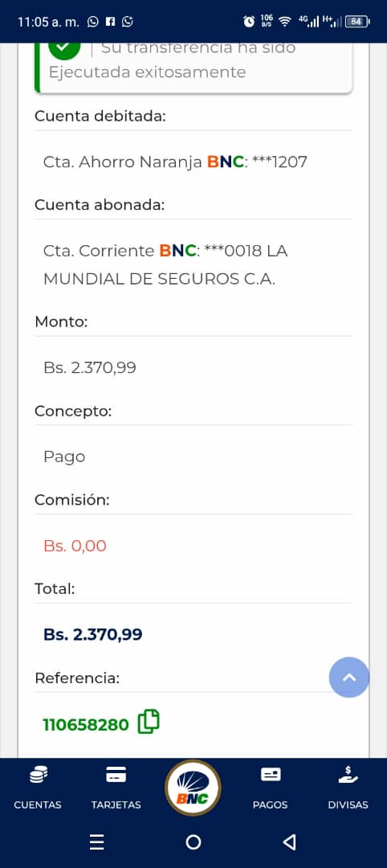Open recent apps via three-line icon
This screenshot has height=868, width=387.
point(96,842)
